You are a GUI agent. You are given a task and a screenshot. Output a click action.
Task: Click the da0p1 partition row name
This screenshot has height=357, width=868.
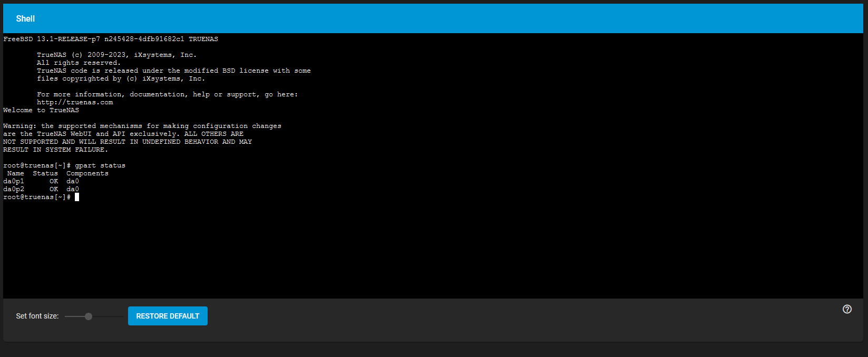coord(14,181)
